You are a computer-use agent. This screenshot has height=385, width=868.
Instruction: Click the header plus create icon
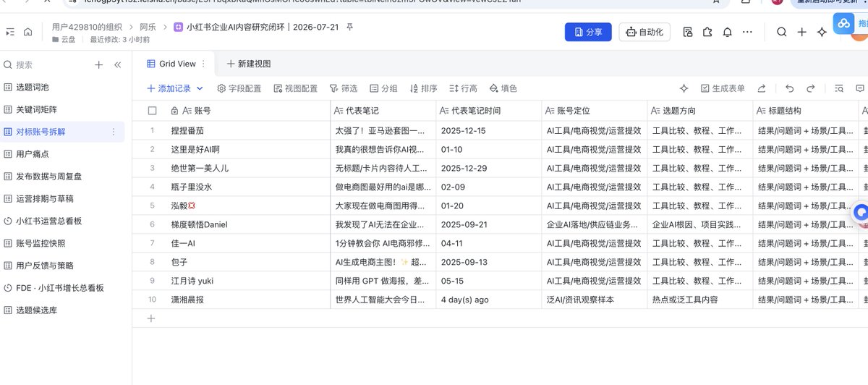point(801,32)
